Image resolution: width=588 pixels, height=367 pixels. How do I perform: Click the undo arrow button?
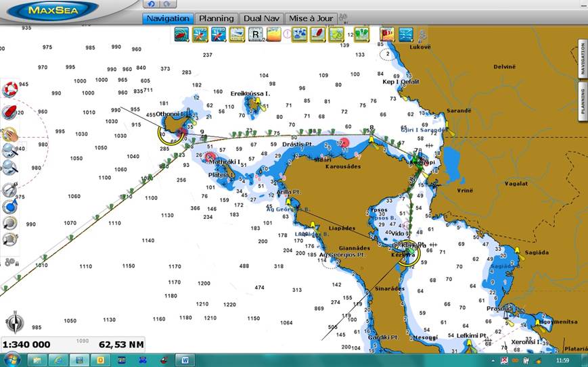151,4
